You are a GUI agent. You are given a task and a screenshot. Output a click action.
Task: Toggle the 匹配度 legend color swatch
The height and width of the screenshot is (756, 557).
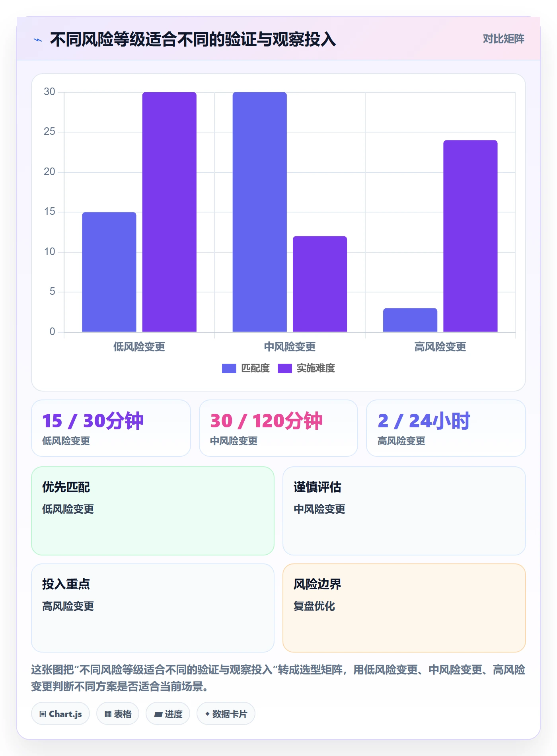click(229, 368)
